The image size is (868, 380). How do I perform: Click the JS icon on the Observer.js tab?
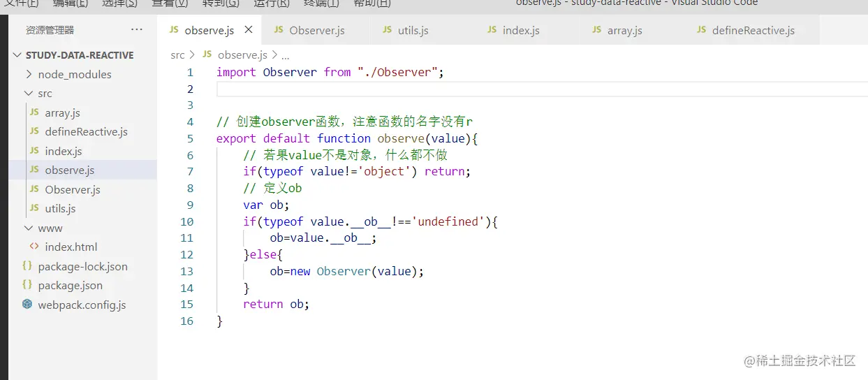click(x=279, y=30)
